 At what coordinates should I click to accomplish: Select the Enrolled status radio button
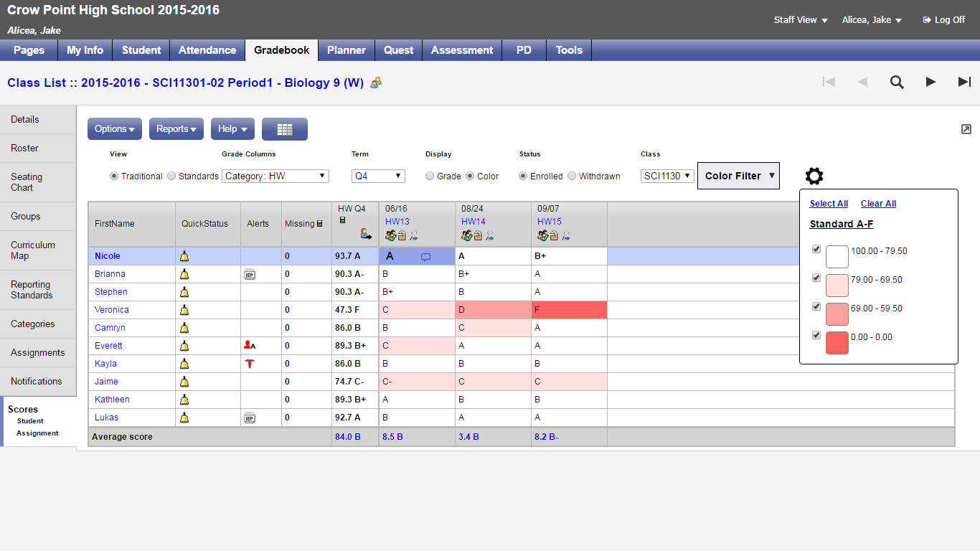pyautogui.click(x=523, y=176)
